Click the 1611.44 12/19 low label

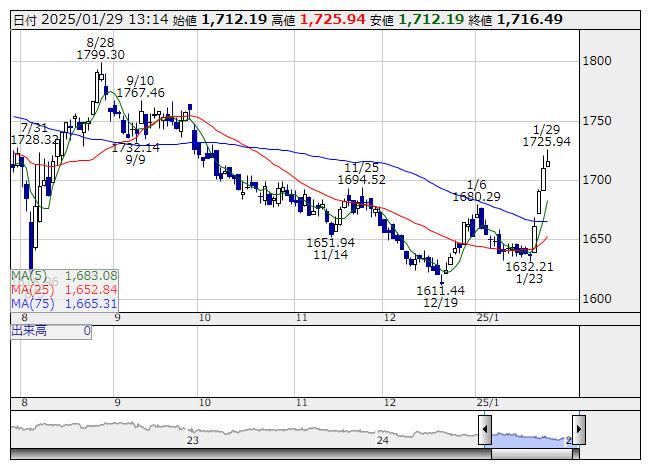pyautogui.click(x=441, y=296)
